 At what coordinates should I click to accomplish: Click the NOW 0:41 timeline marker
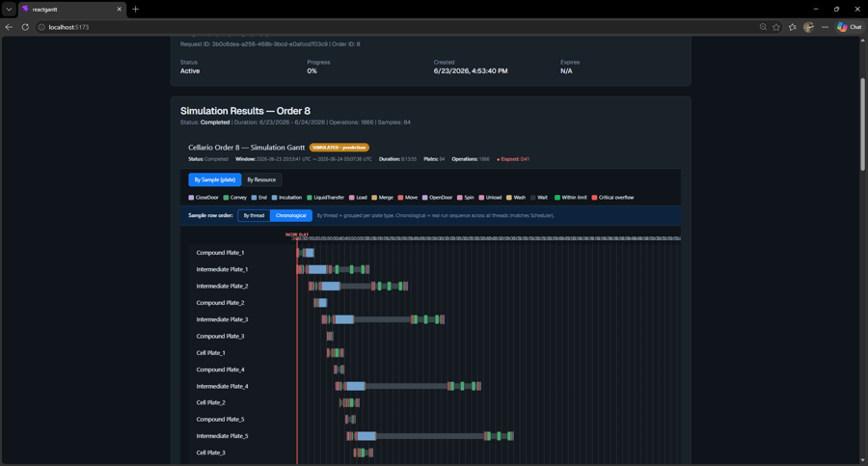pos(297,234)
